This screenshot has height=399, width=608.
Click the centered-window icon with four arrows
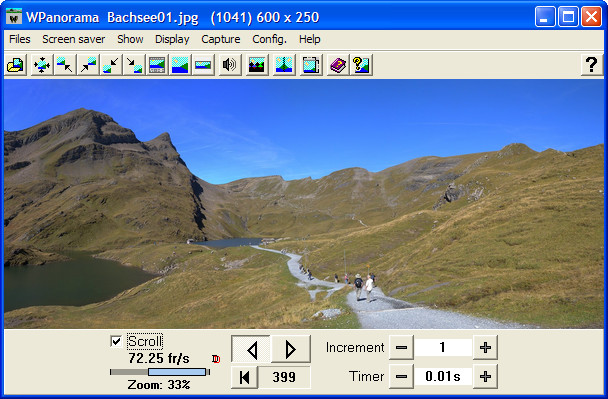(41, 65)
